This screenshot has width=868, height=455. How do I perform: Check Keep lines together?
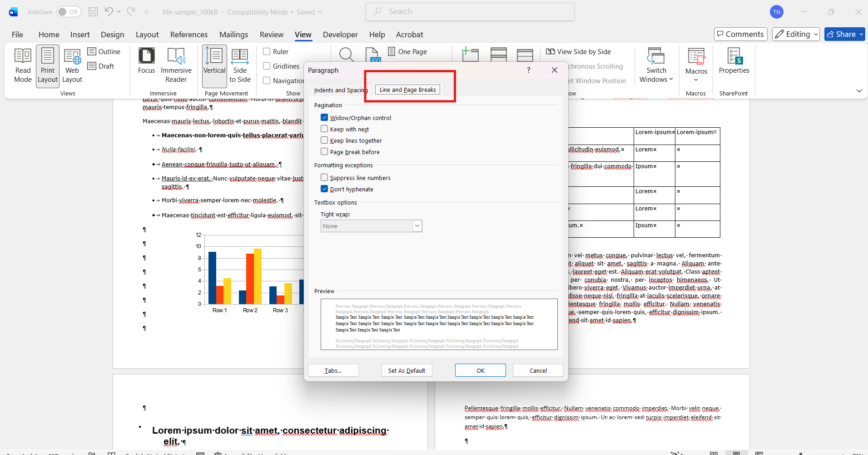324,140
